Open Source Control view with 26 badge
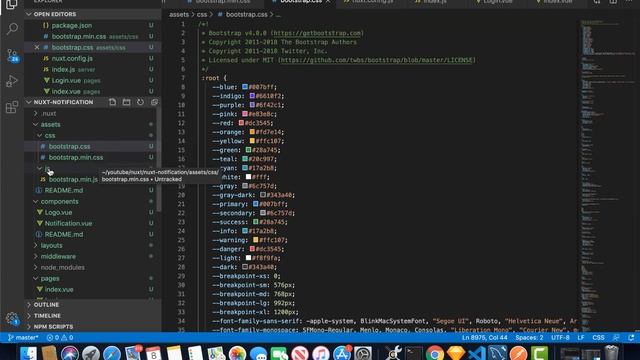 pos(12,55)
